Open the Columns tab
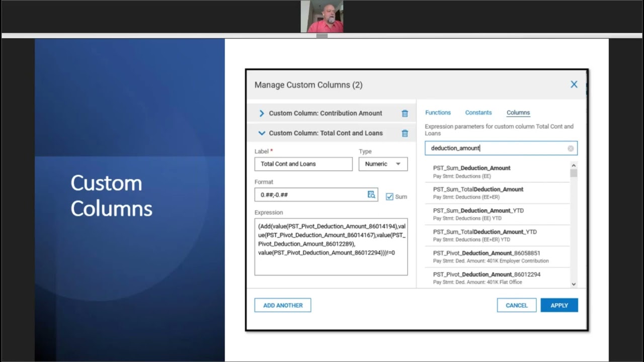The height and width of the screenshot is (362, 644). [518, 113]
